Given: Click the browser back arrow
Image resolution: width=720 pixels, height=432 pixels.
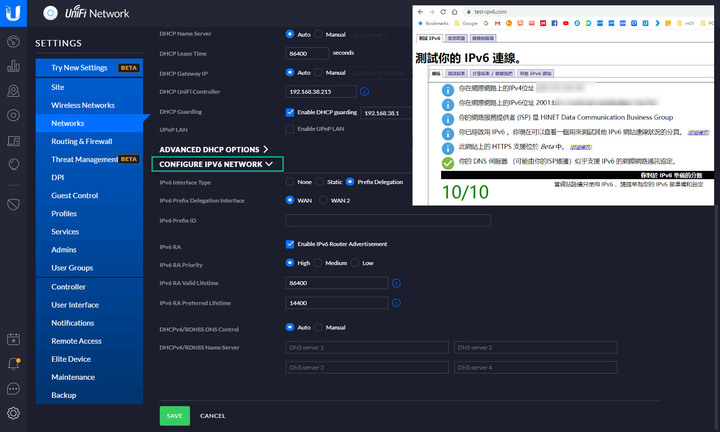Looking at the screenshot, I should pyautogui.click(x=421, y=12).
